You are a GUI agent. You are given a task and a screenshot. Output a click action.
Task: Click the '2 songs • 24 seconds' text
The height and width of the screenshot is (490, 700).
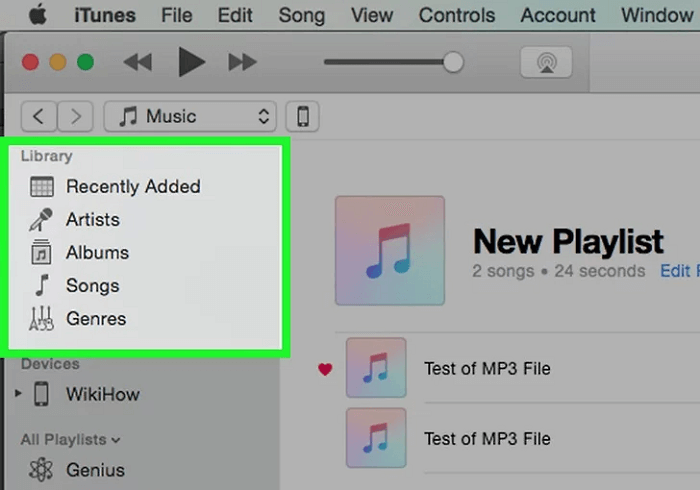click(558, 271)
